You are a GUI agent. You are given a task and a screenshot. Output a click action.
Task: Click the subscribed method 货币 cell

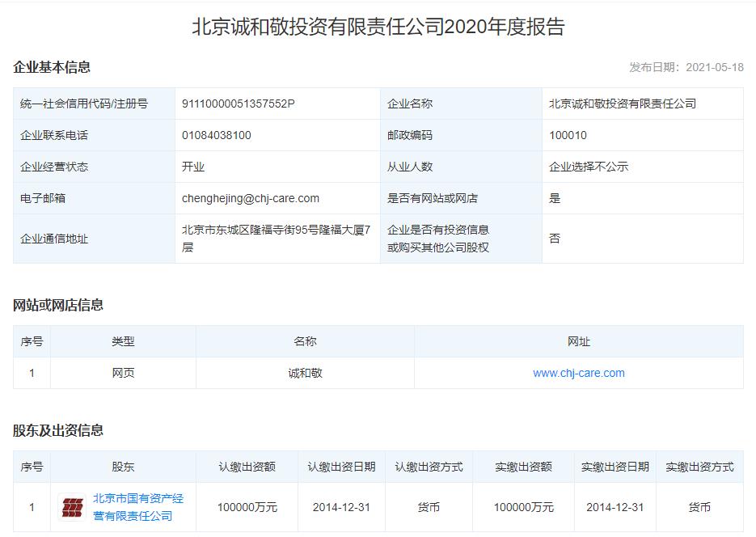point(429,508)
